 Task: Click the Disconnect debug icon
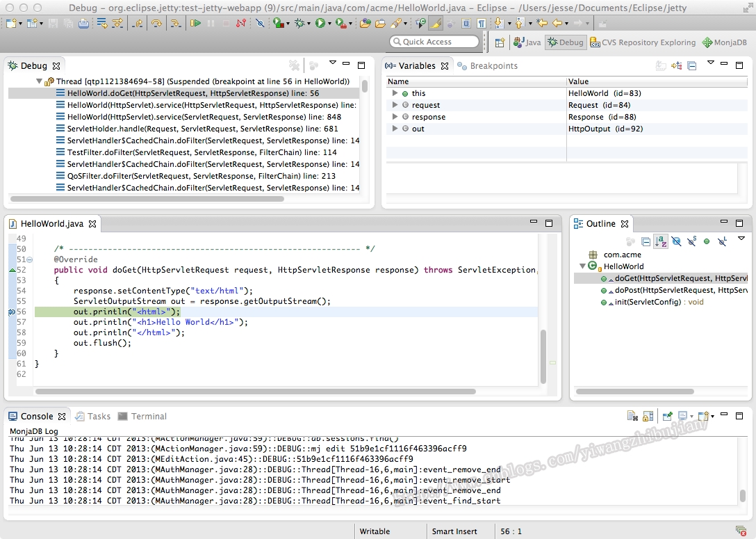click(x=241, y=23)
